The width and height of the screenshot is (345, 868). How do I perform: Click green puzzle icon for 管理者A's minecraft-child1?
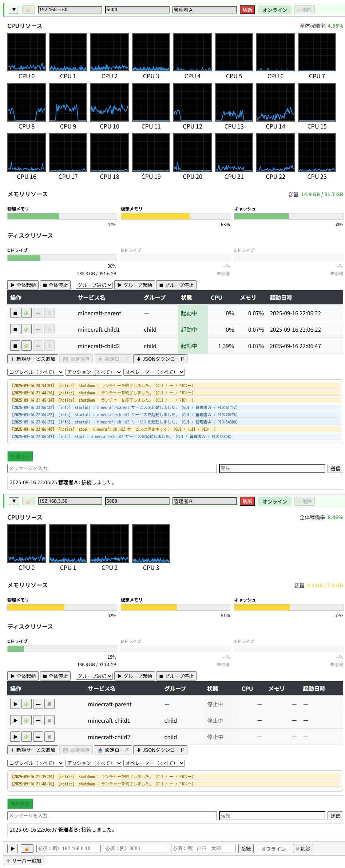click(26, 329)
